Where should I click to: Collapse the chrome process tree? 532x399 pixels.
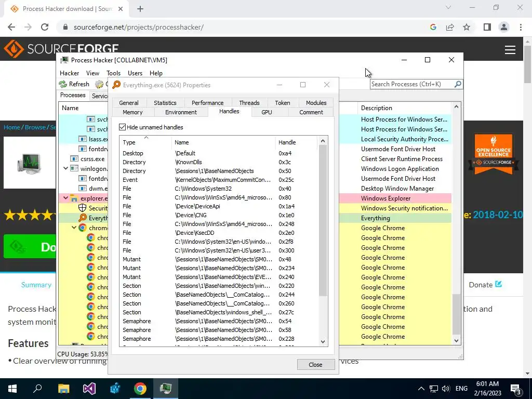[x=74, y=228]
